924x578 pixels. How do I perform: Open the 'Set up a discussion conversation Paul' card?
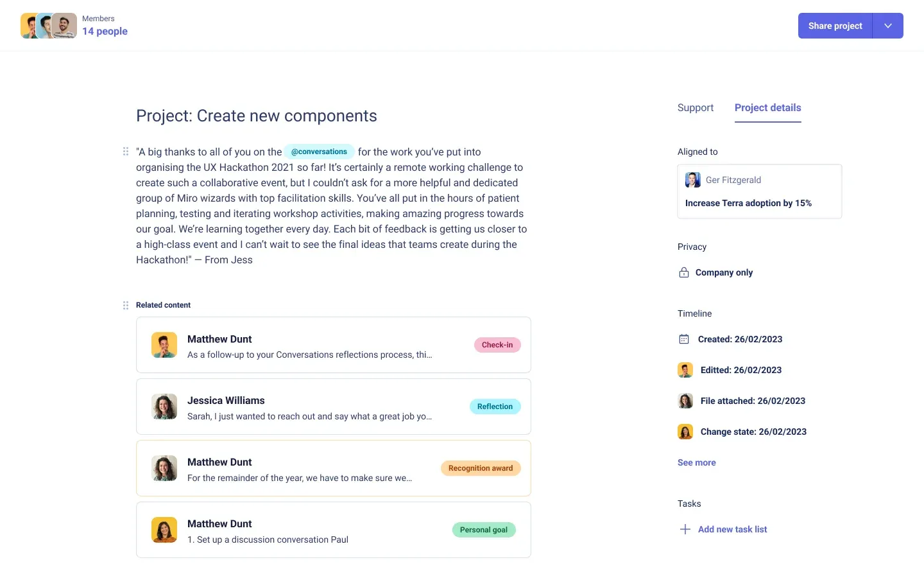334,530
